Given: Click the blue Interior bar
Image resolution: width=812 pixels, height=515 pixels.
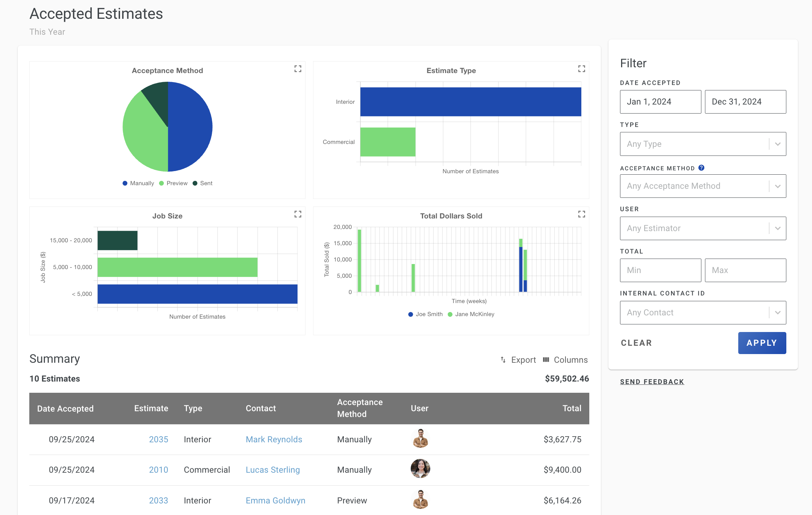Looking at the screenshot, I should click(x=471, y=102).
